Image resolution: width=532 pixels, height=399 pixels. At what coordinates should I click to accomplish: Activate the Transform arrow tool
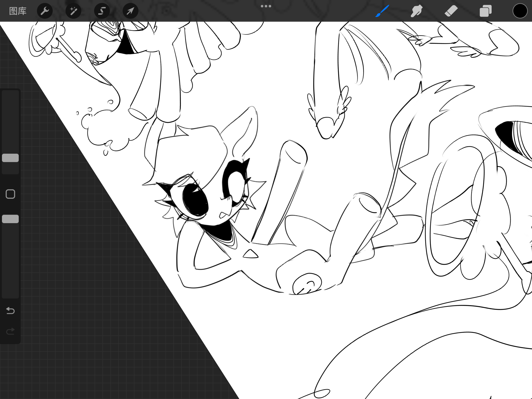coord(131,11)
